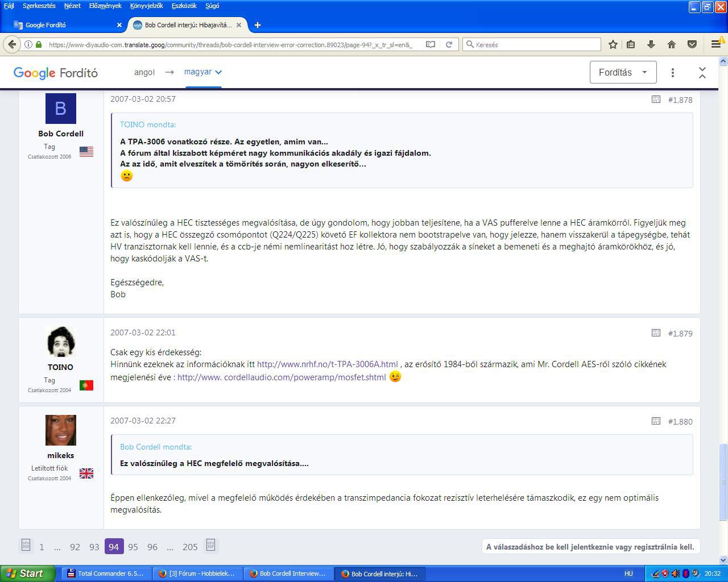The width and height of the screenshot is (728, 582).
Task: Open Reader View from the address bar
Action: point(431,44)
